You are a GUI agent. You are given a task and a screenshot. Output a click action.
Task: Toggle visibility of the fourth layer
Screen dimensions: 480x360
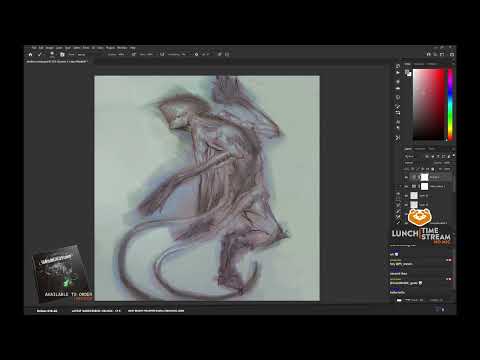[406, 205]
